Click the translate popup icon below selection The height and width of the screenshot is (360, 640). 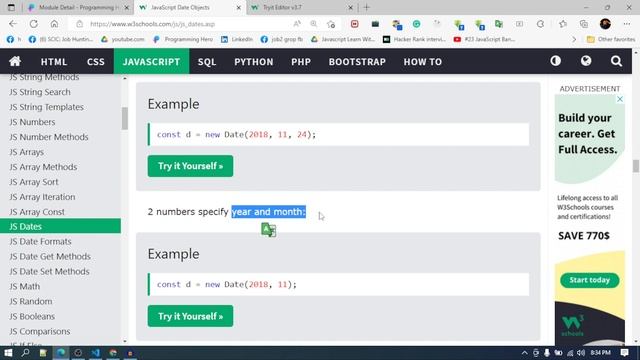point(269,230)
